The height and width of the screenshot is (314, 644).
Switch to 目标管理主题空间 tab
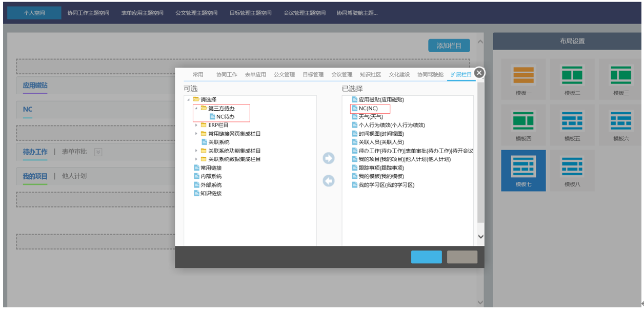click(x=251, y=13)
